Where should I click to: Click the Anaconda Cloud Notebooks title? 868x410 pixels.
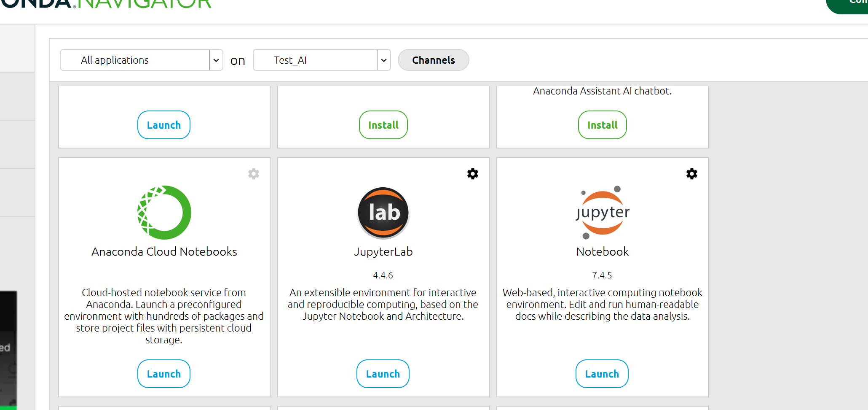click(164, 252)
